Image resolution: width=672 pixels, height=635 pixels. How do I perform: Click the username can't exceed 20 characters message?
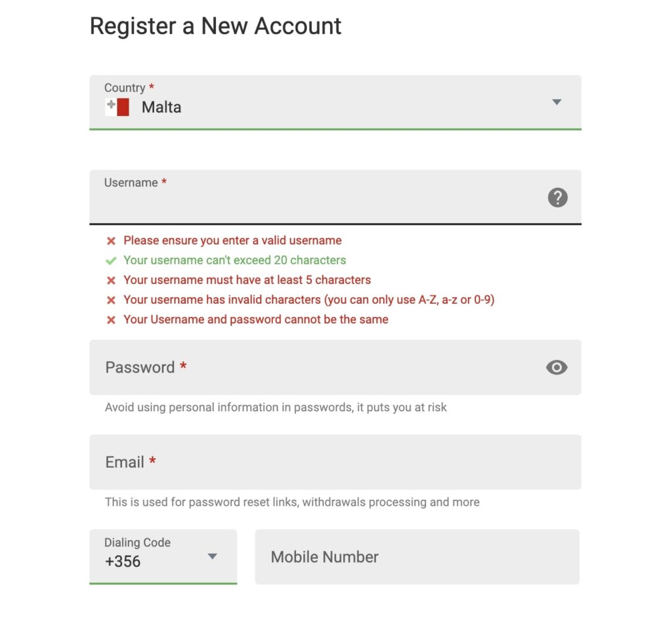(x=234, y=260)
